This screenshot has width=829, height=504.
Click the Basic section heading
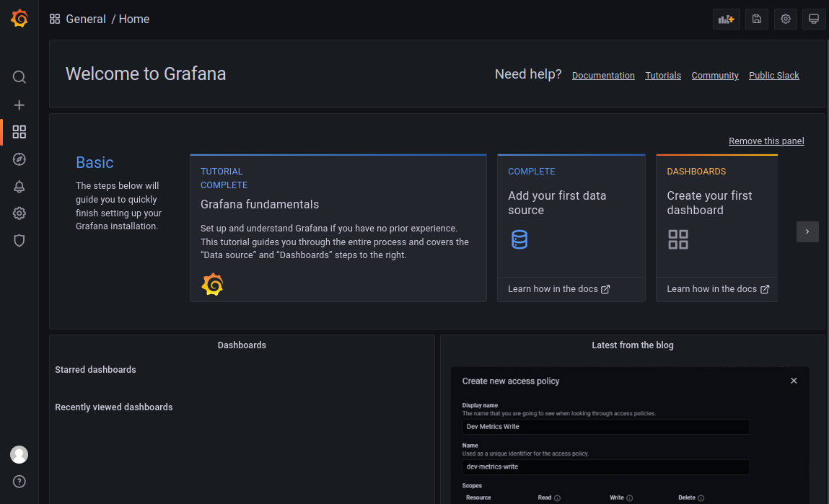tap(95, 162)
